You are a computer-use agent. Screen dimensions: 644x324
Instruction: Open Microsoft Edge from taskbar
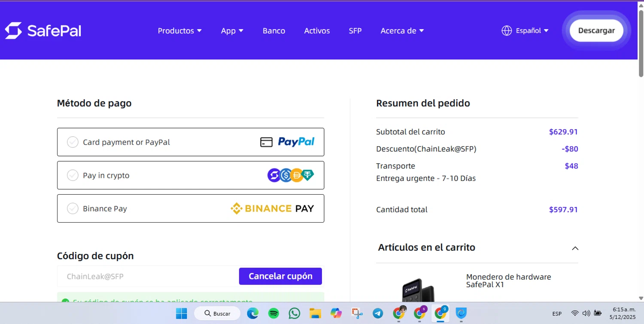252,313
